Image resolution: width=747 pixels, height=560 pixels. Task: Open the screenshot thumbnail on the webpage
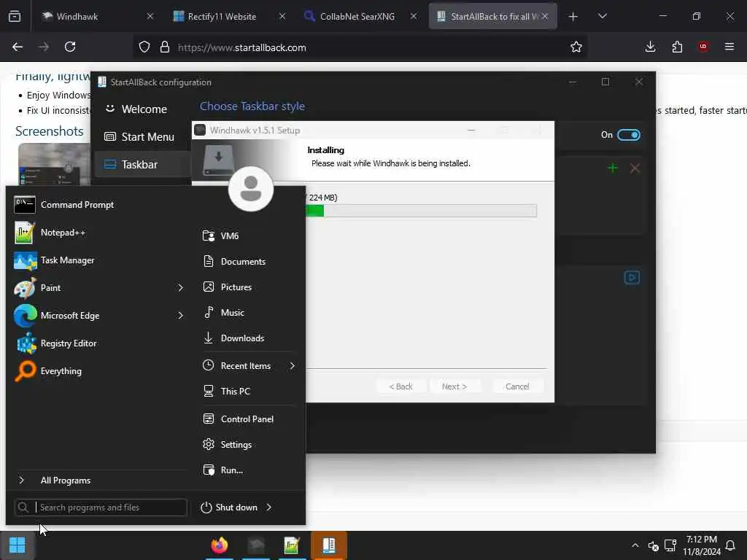pyautogui.click(x=54, y=164)
